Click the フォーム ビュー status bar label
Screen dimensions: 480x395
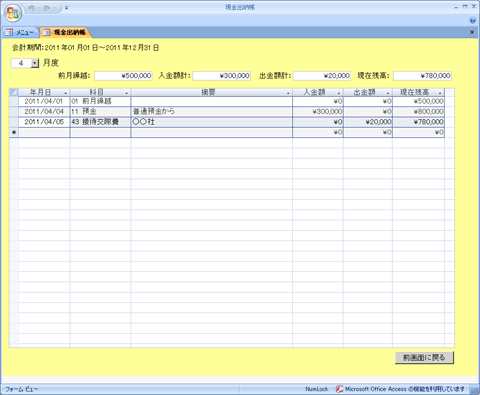click(x=22, y=389)
